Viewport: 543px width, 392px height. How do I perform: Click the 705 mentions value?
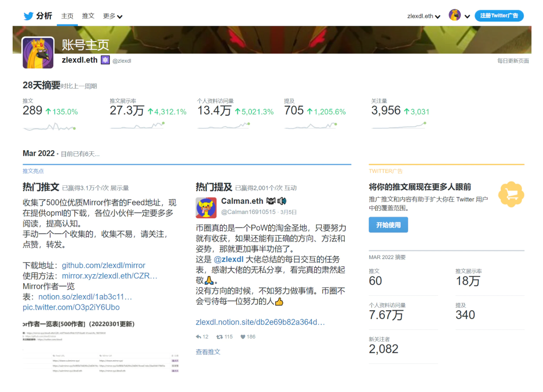coord(294,111)
